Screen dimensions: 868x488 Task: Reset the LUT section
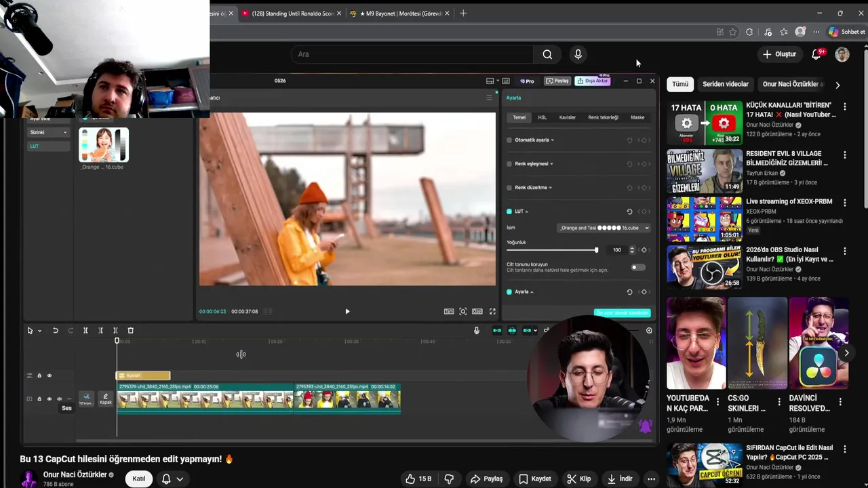click(629, 211)
